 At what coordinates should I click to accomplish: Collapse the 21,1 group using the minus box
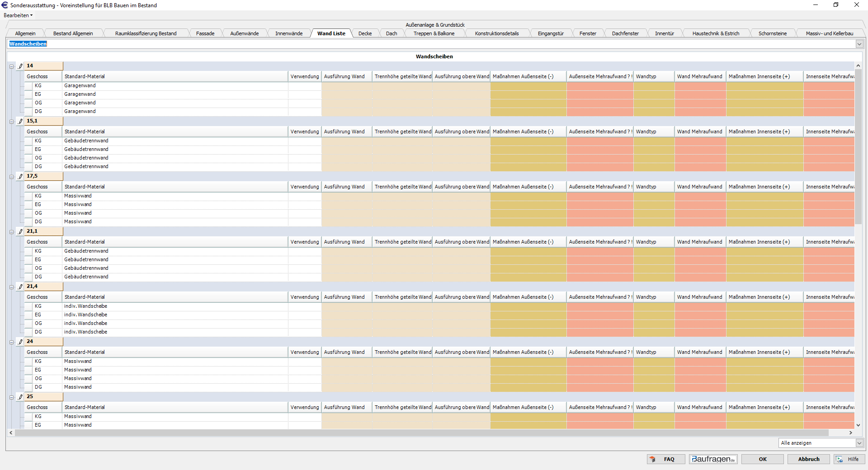coord(11,232)
